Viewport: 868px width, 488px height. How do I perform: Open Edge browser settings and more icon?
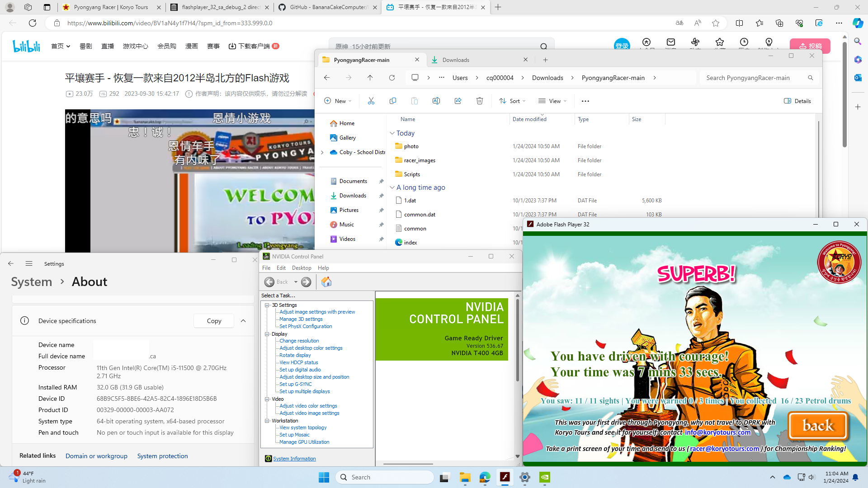[x=839, y=23]
